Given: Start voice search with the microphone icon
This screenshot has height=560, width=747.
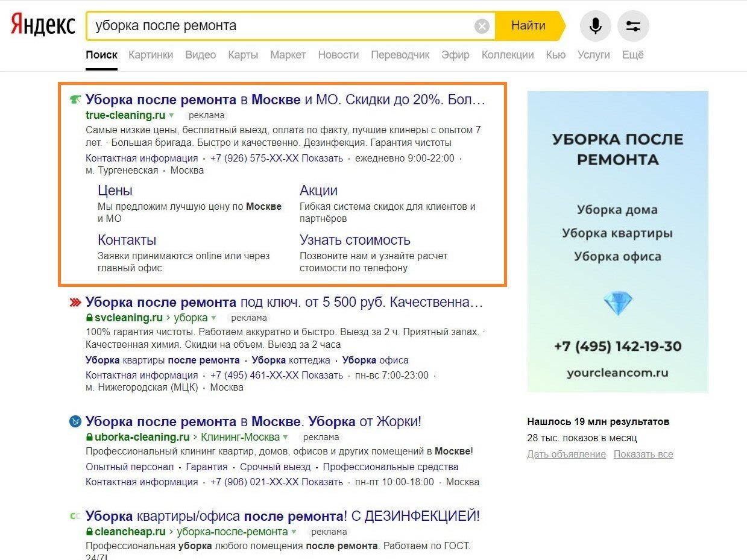Looking at the screenshot, I should click(595, 26).
